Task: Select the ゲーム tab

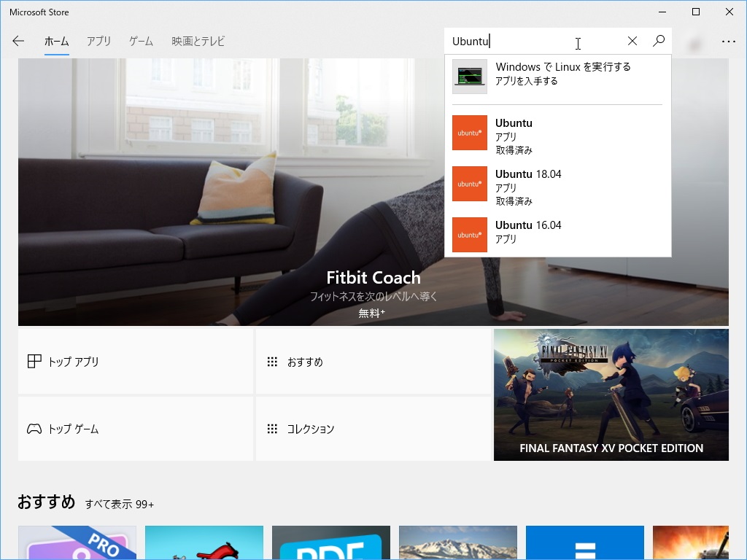Action: pos(141,42)
